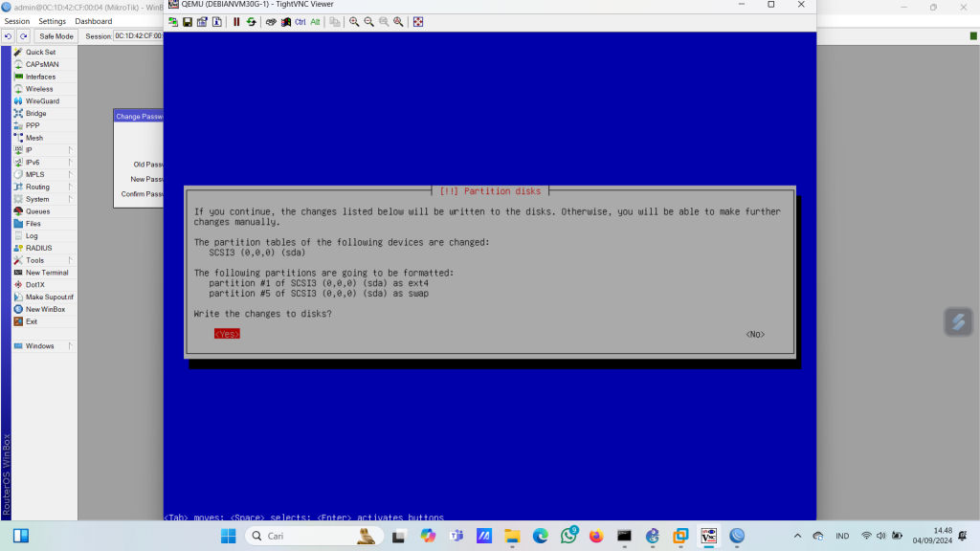Viewport: 980px width, 551px height.
Task: Open the VNC Connection Options icon
Action: pos(202,22)
